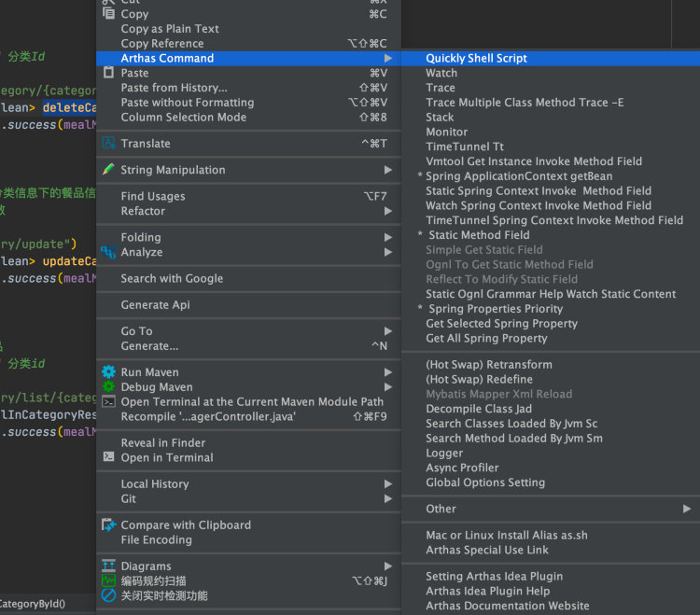Image resolution: width=700 pixels, height=615 pixels.
Task: Expand the Local History submenu arrow
Action: tap(387, 484)
